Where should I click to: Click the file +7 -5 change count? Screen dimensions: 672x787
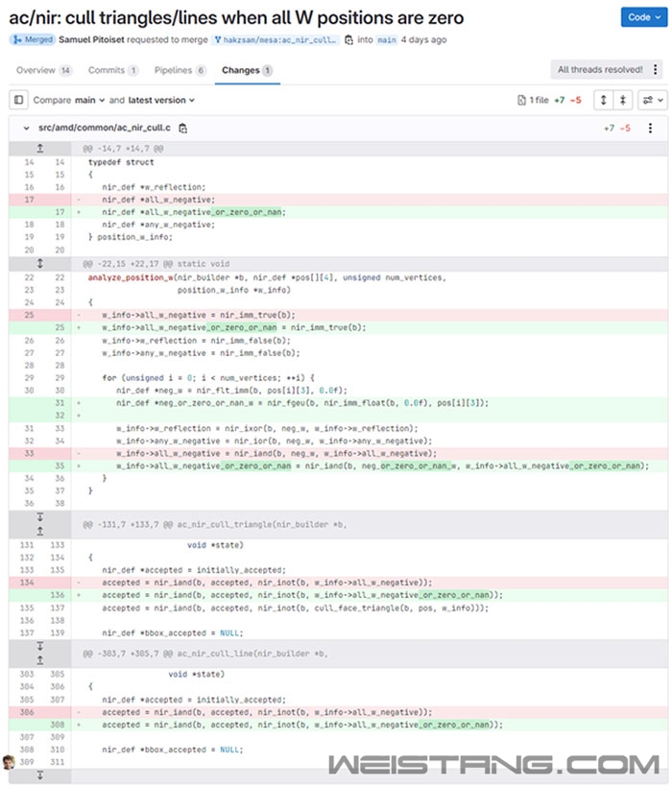point(616,128)
